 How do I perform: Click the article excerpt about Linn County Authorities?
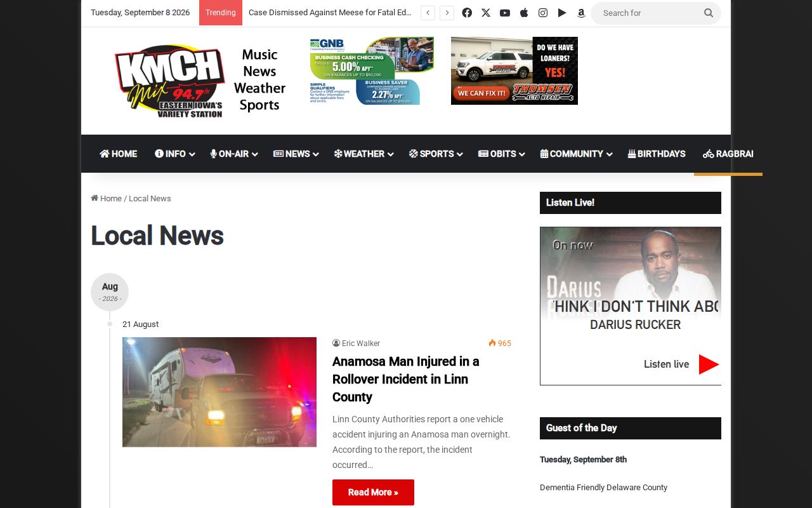tap(422, 442)
